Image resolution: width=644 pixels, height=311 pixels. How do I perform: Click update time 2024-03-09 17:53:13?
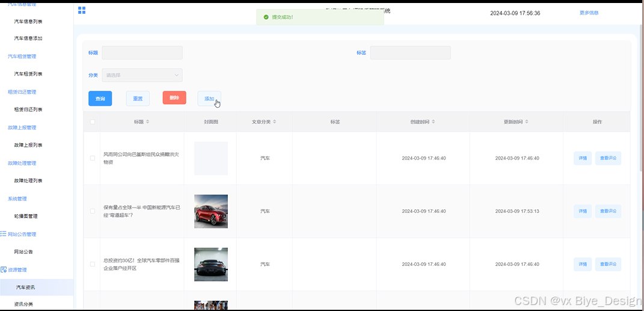click(x=517, y=211)
